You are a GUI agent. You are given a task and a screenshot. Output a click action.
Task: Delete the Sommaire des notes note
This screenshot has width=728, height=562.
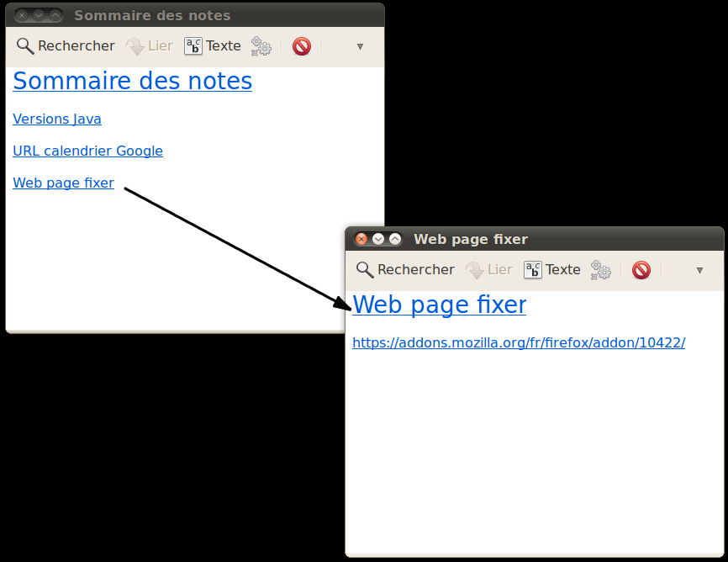coord(302,46)
